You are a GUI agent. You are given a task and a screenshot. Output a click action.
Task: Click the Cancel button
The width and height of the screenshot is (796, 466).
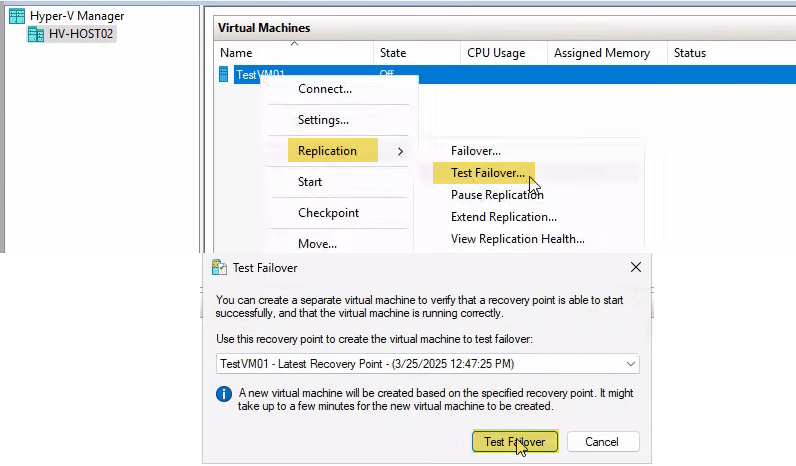point(603,442)
